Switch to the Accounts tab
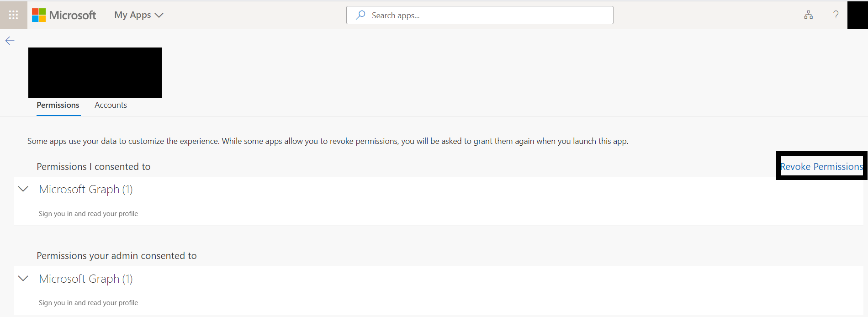Viewport: 868px width, 317px height. tap(111, 105)
